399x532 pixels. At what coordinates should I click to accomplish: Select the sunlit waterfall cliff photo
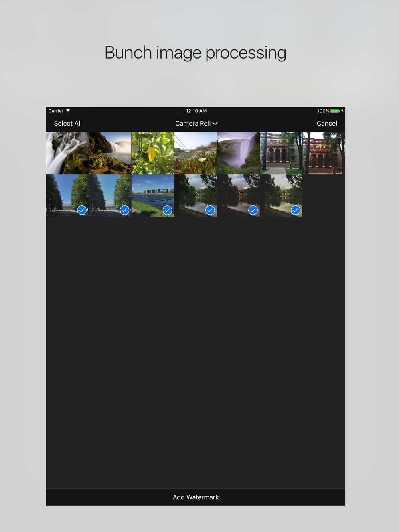click(110, 153)
